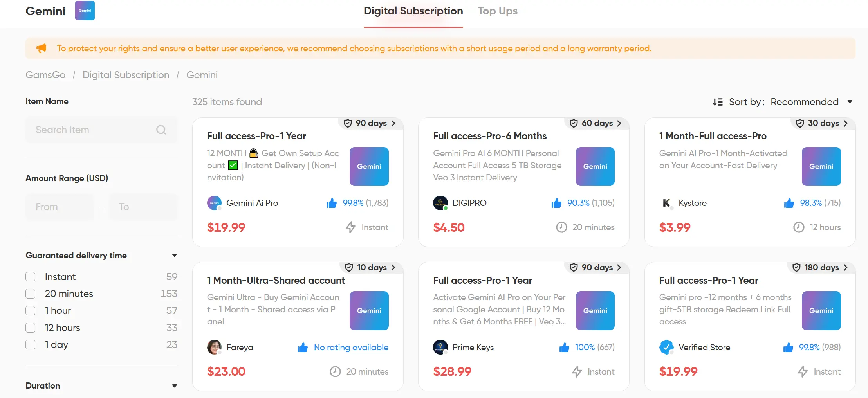This screenshot has height=398, width=868.
Task: Open the GamsGo breadcrumb link
Action: tap(45, 75)
